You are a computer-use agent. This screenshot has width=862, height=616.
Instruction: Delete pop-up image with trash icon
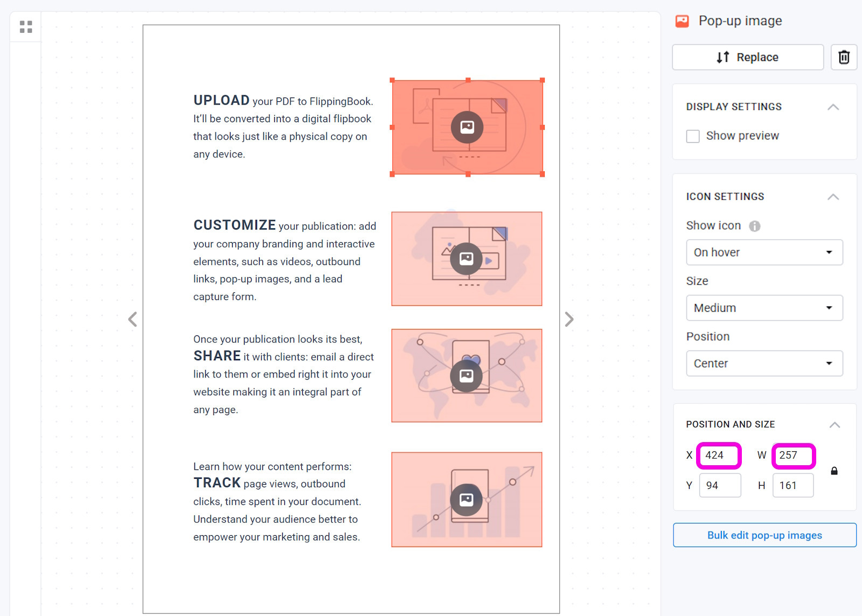pos(844,57)
